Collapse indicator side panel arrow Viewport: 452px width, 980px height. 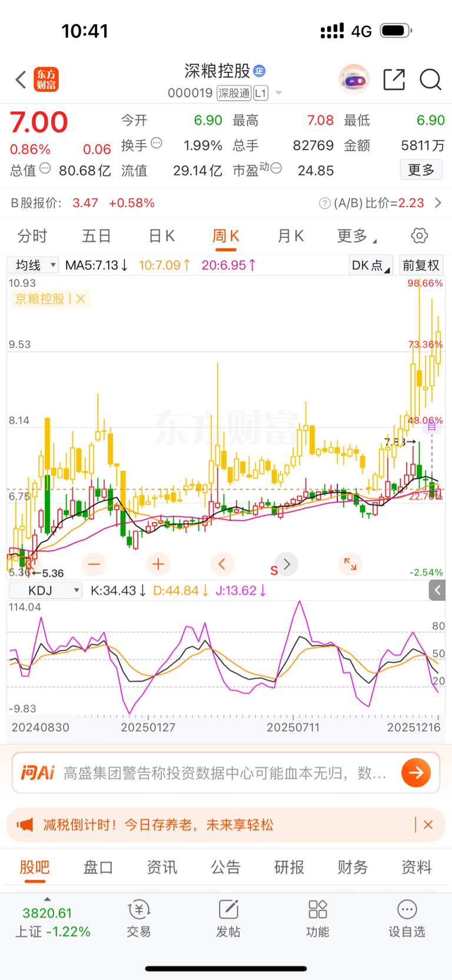437,590
